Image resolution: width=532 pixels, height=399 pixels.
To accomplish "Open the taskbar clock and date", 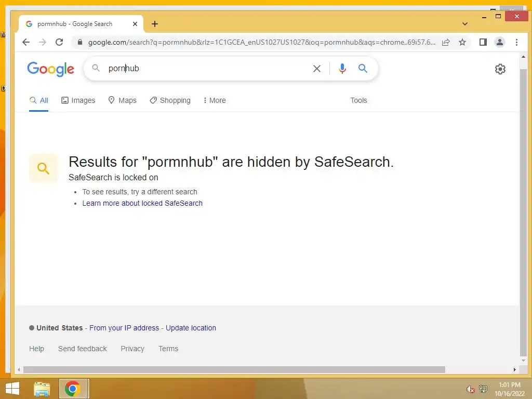I will click(x=510, y=389).
